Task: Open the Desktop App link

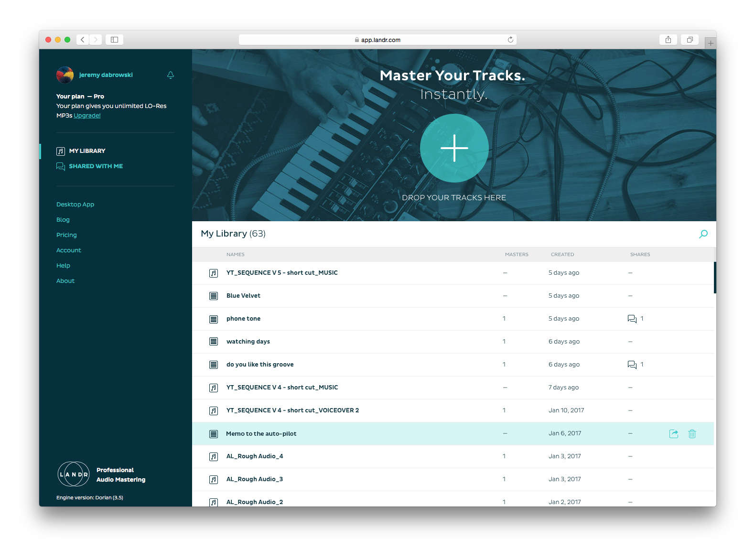Action: coord(75,205)
